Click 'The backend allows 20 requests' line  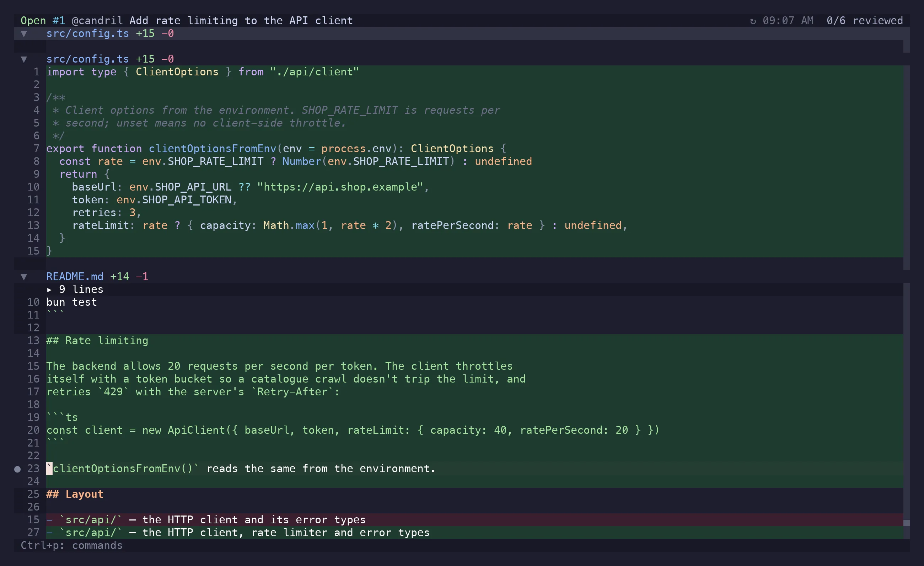point(279,366)
